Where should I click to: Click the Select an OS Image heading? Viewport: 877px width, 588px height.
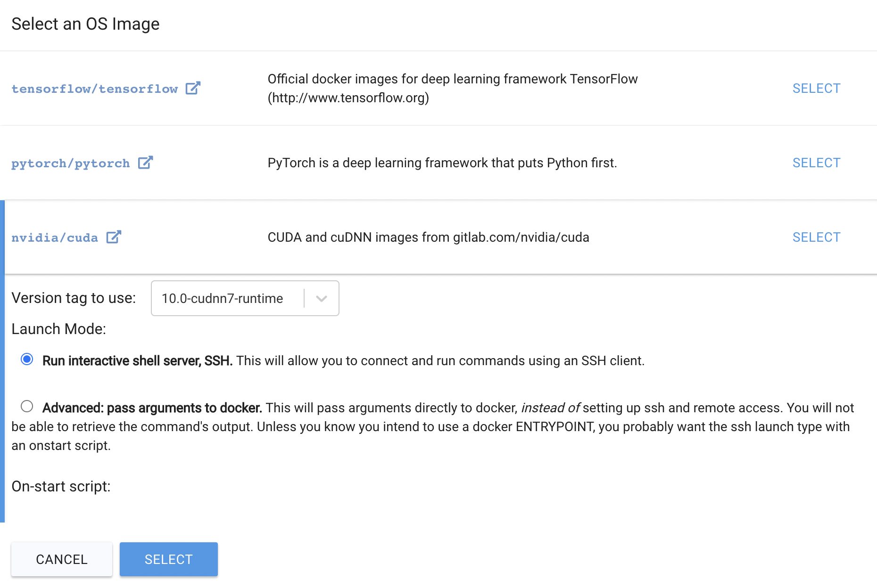point(85,24)
